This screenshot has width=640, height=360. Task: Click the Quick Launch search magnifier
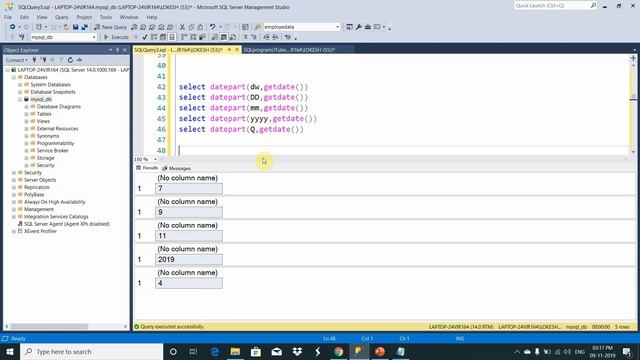(593, 5)
